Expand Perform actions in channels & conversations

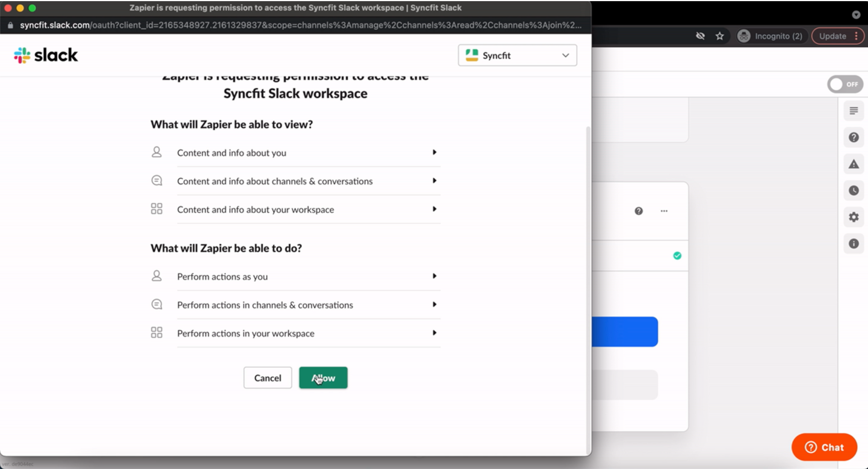[308, 305]
